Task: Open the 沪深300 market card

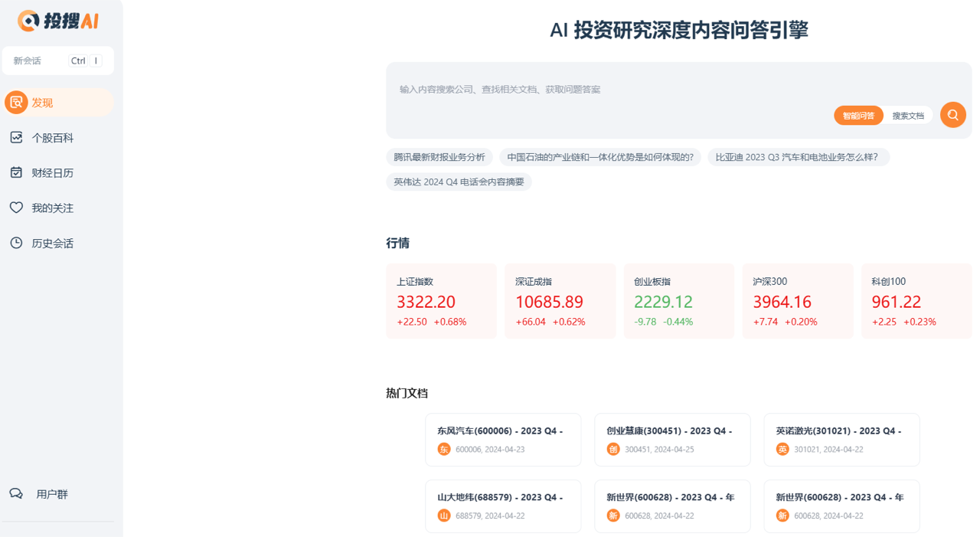Action: [x=797, y=301]
